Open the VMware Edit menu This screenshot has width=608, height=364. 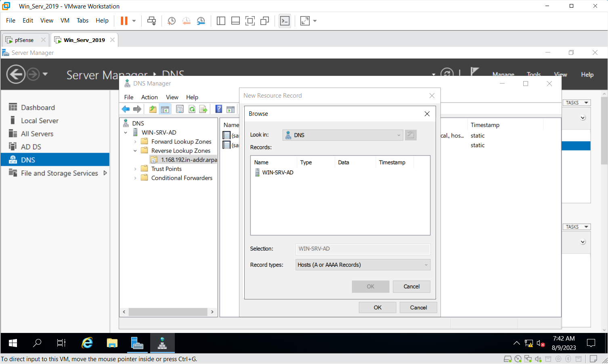coord(28,21)
